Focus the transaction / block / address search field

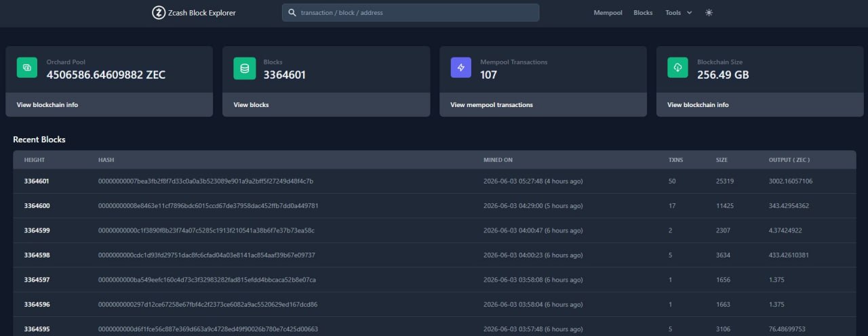tap(411, 12)
